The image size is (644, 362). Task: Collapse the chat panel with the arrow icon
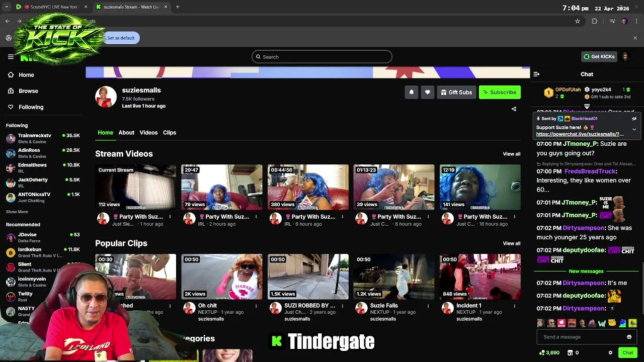536,74
